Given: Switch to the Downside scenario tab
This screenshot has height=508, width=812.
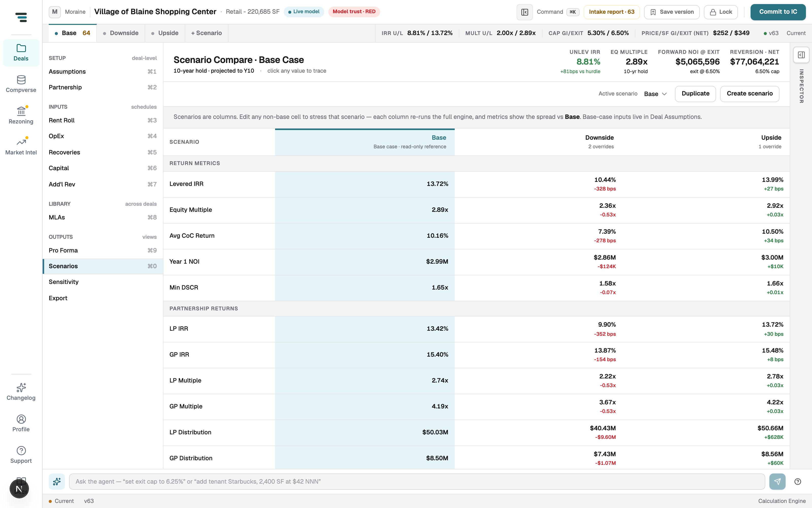Looking at the screenshot, I should [x=121, y=33].
